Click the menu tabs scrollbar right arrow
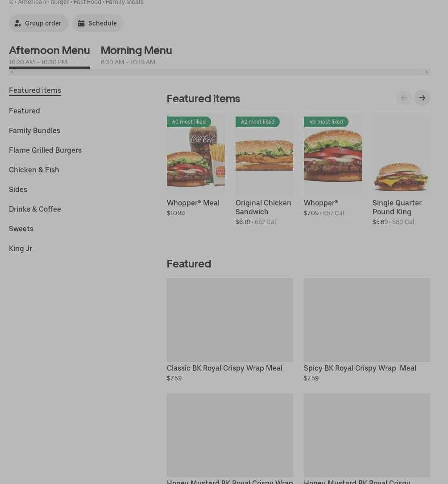Screen dimensions: 448x484 coord(427,72)
